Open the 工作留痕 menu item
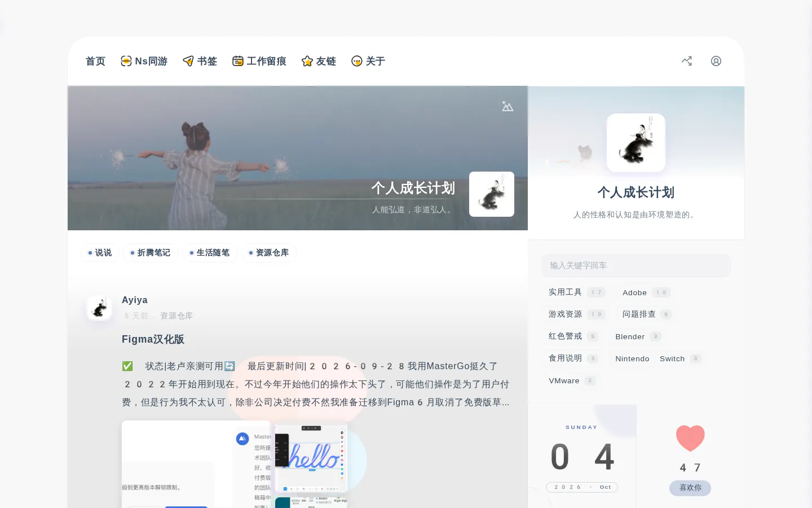 coord(259,61)
